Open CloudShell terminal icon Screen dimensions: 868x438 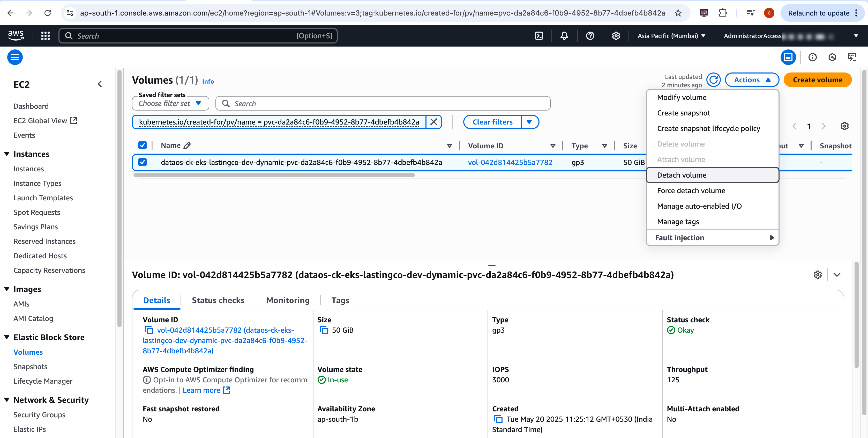539,36
